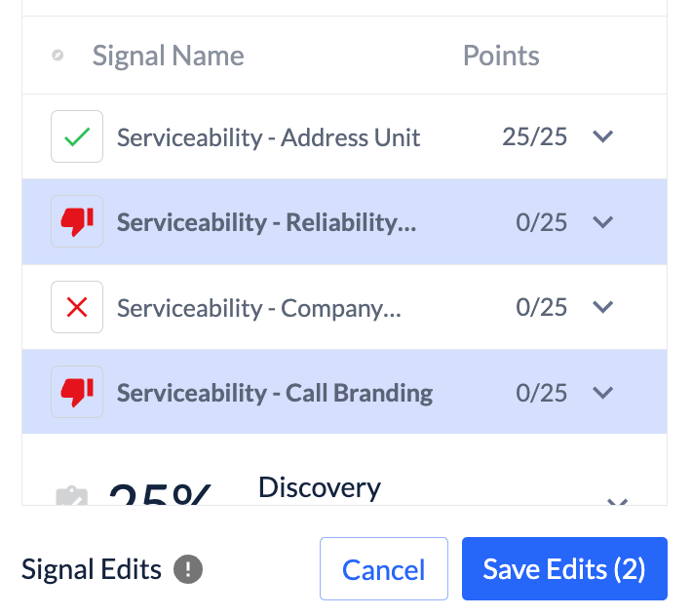The width and height of the screenshot is (692, 616).
Task: Save changes with Save Edits (2)
Action: pyautogui.click(x=564, y=569)
